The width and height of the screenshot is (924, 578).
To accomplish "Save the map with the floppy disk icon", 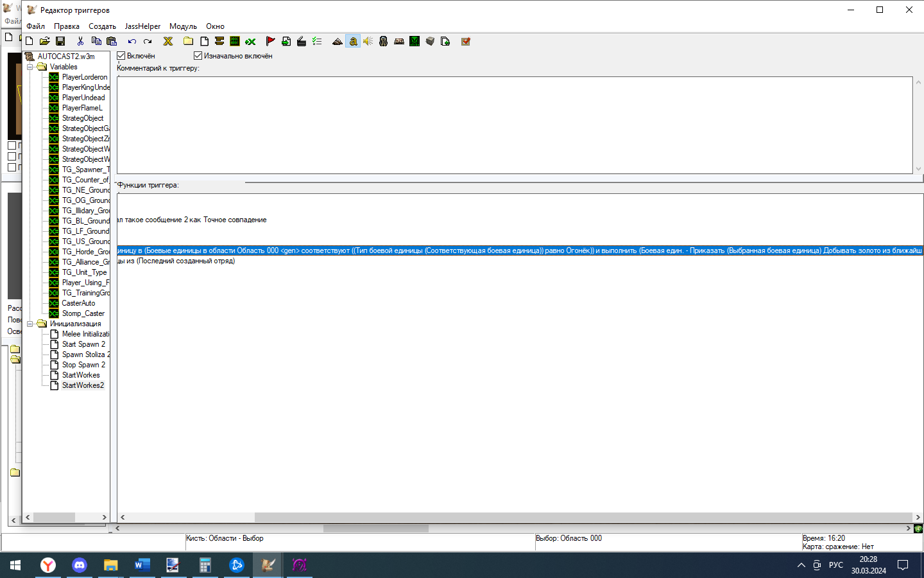I will point(60,41).
